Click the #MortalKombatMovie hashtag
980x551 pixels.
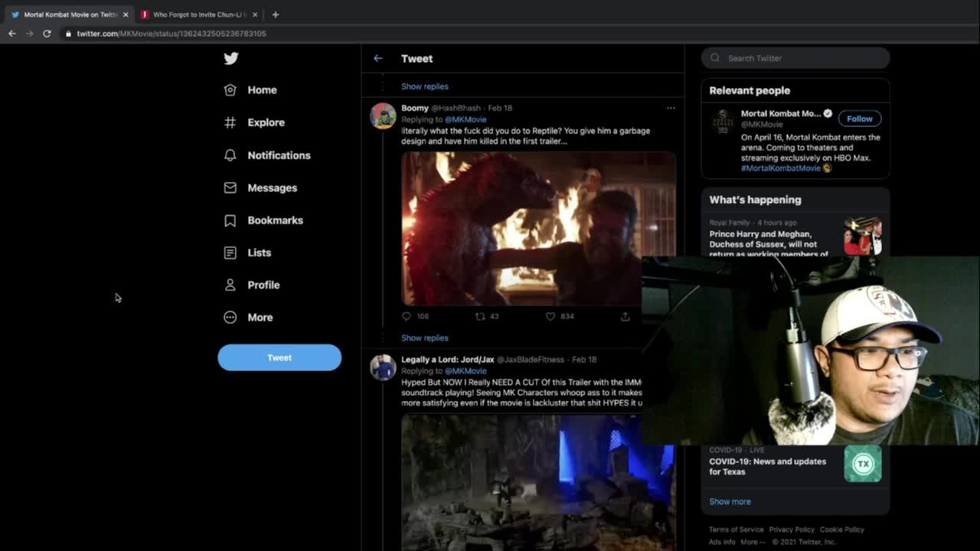pos(780,168)
